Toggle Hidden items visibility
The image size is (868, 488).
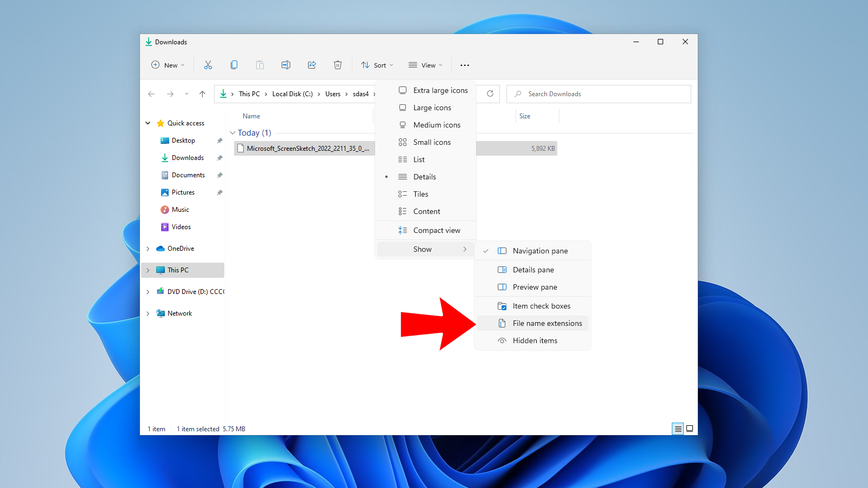[x=535, y=340]
